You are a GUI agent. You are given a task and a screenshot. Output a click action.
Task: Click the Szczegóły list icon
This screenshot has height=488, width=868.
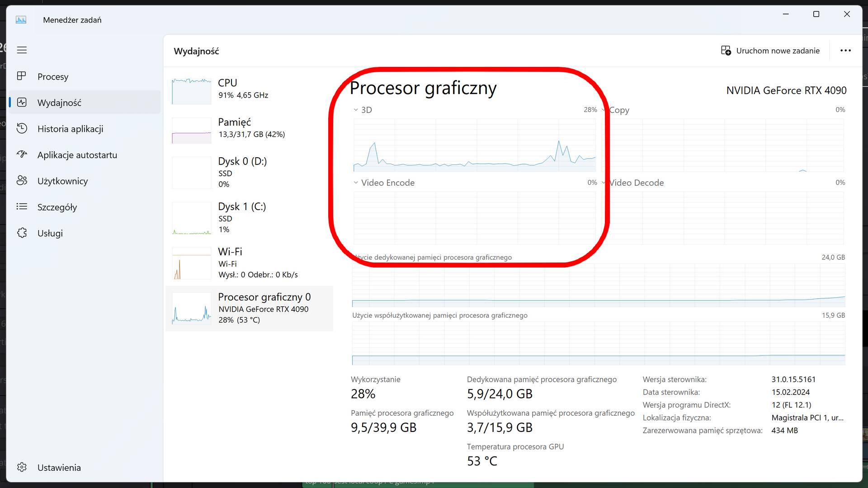pos(22,207)
